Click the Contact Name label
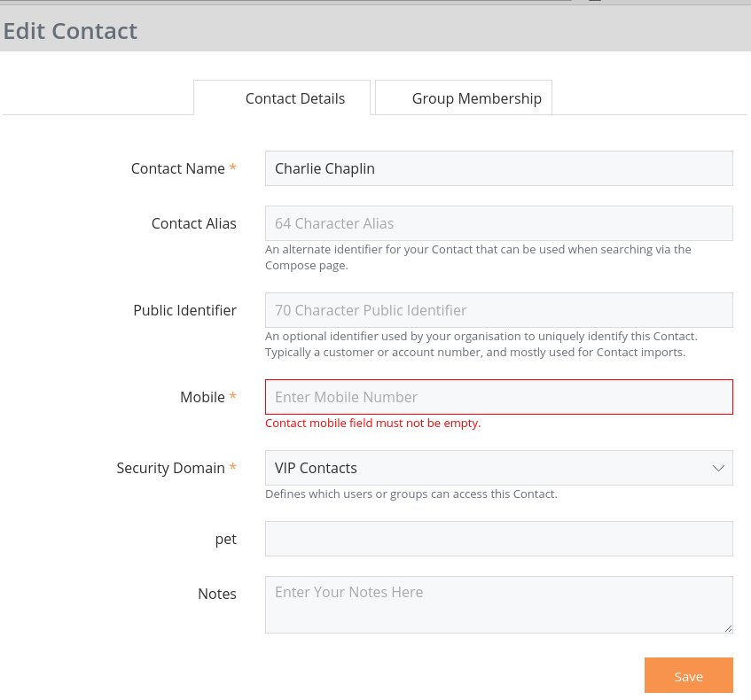 coord(178,168)
